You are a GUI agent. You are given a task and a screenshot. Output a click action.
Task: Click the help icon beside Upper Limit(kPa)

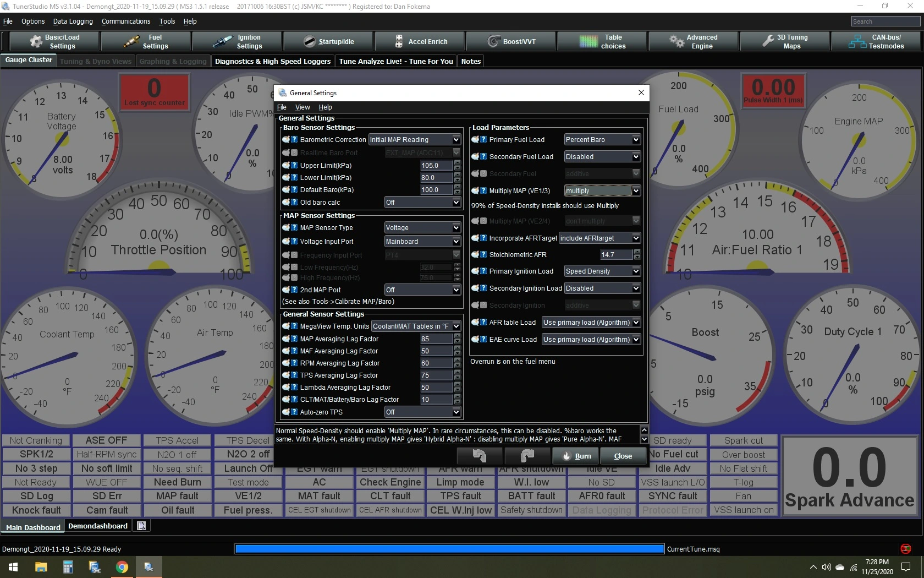294,165
